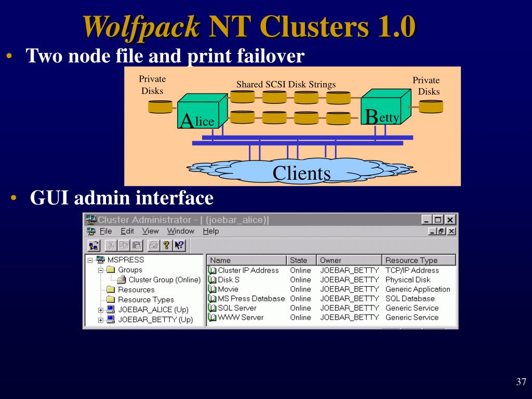The image size is (532, 399).
Task: Click "Physical Disk" resource type cell
Action: (408, 280)
